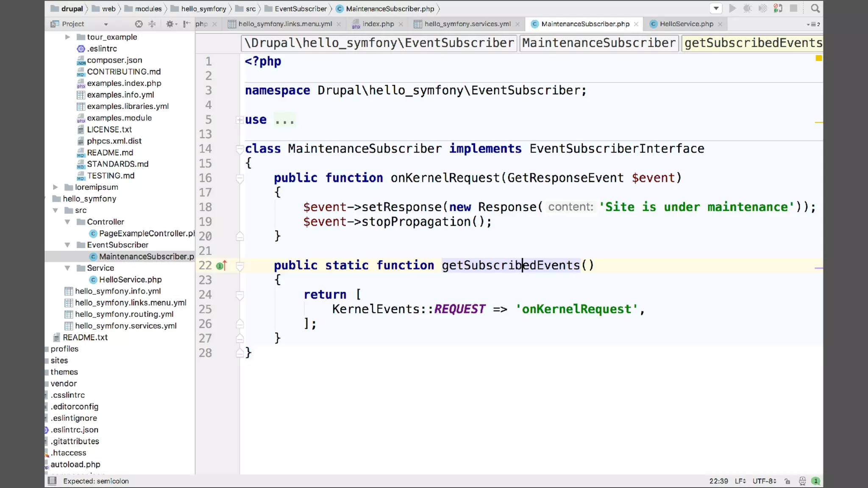Open the UTF-8 encoding selector
Screen dimensions: 868x488
pyautogui.click(x=764, y=481)
